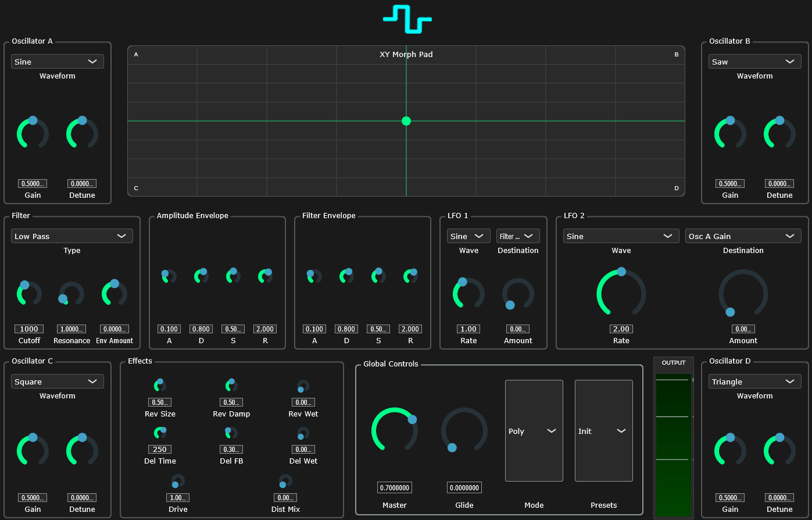The width and height of the screenshot is (812, 520).
Task: Open the Poly mode dropdown
Action: [534, 431]
